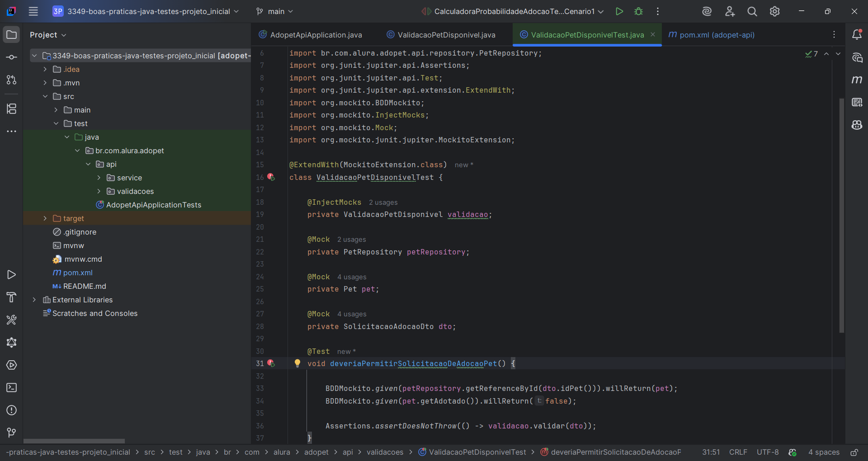The width and height of the screenshot is (868, 461).
Task: Click run gutter icon at line 16
Action: [271, 177]
